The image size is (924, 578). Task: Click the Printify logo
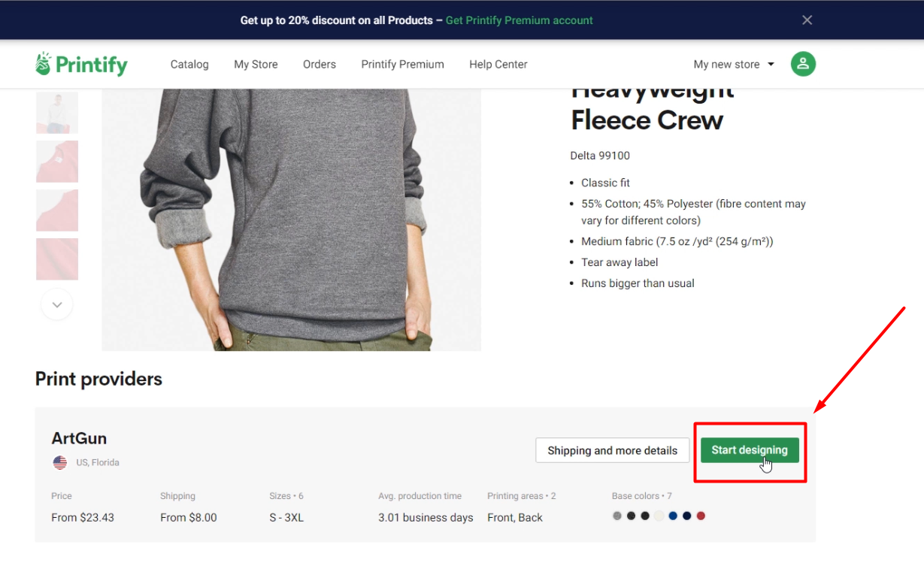tap(81, 65)
